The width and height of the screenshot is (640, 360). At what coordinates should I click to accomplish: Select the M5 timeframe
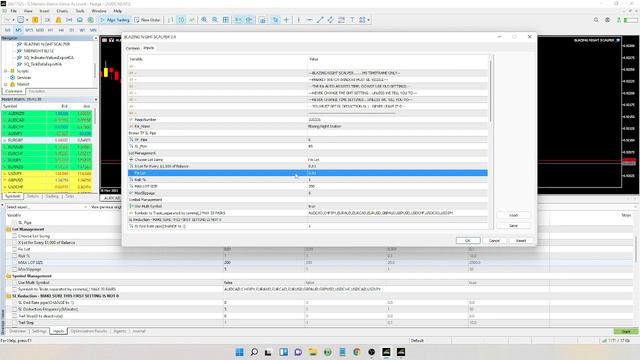click(x=18, y=30)
